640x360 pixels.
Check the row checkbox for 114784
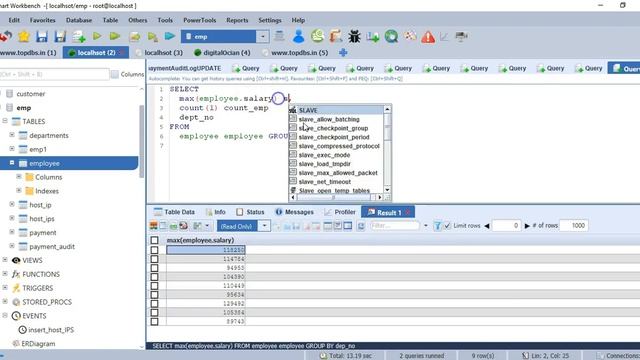point(154,259)
